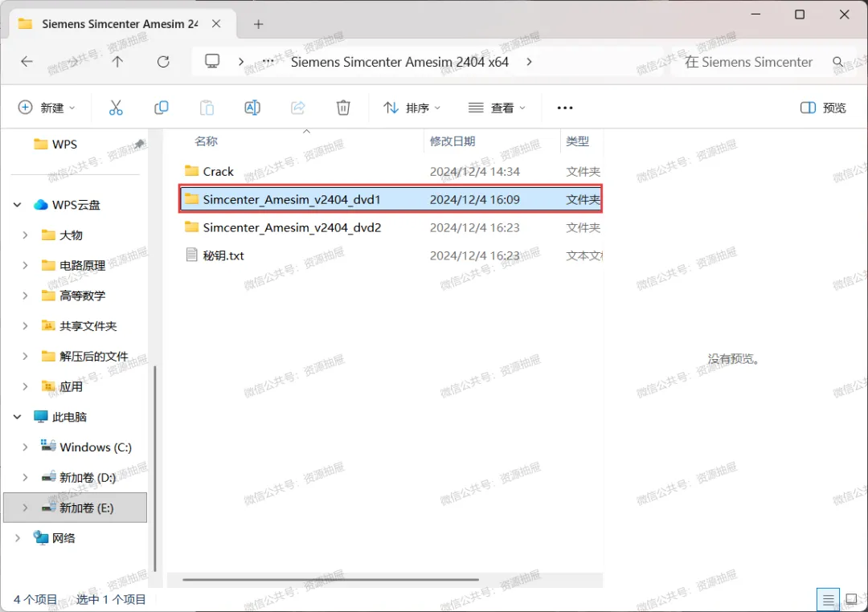
Task: Open the New item dropdown
Action: 47,108
